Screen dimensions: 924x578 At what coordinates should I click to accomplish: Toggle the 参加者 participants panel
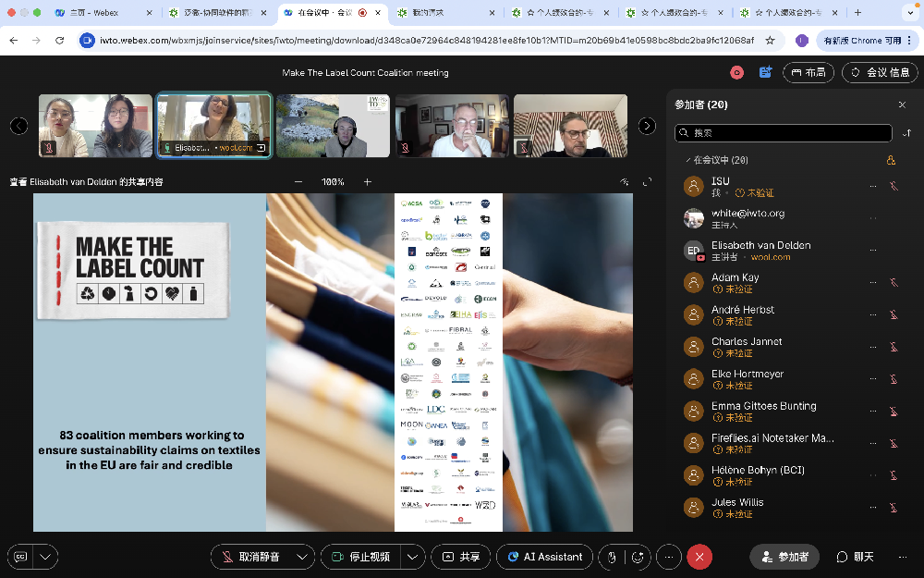click(784, 557)
